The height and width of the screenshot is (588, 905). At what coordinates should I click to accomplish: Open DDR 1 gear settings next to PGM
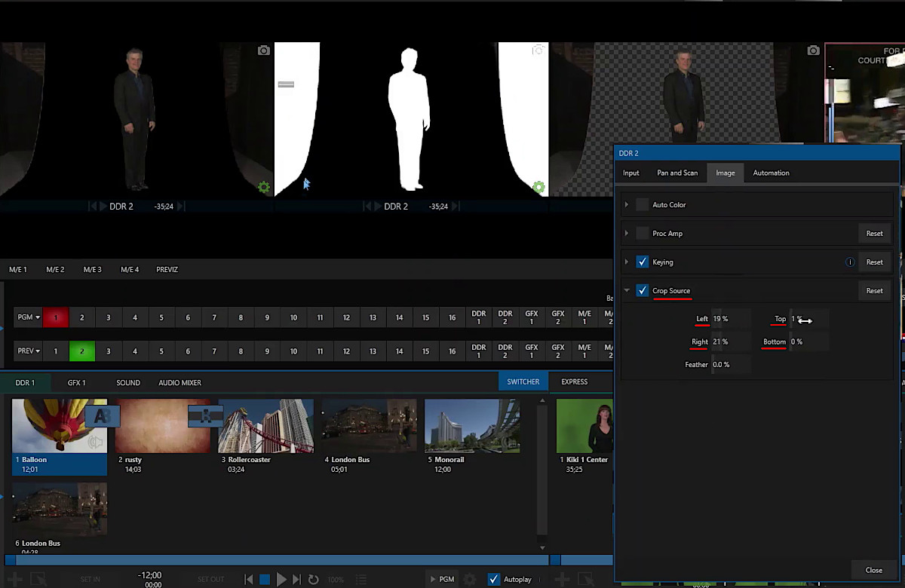coord(470,579)
